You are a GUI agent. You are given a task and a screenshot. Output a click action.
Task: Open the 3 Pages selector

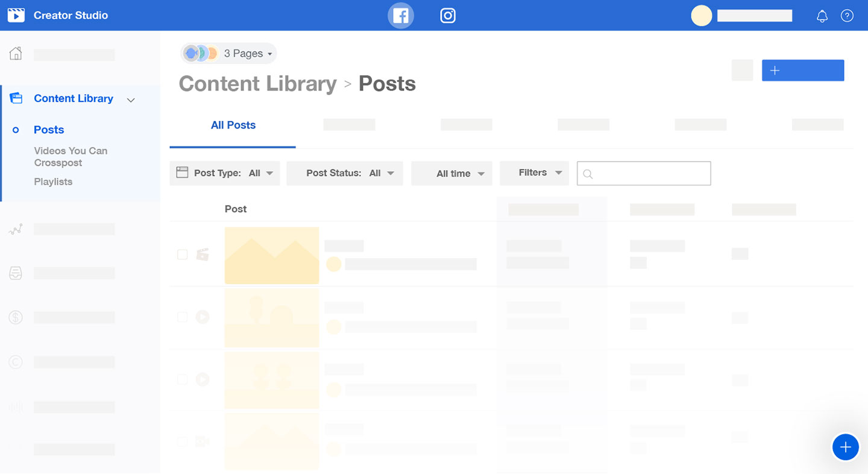tap(228, 53)
